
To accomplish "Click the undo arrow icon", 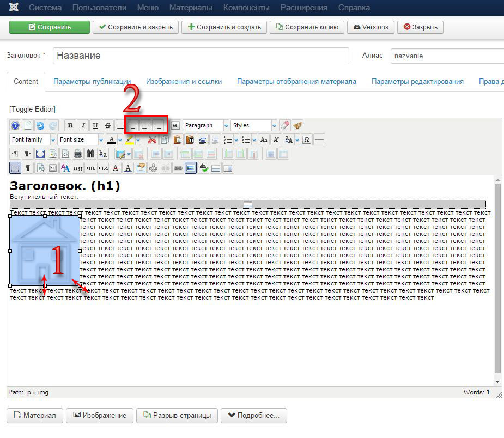I will click(40, 126).
